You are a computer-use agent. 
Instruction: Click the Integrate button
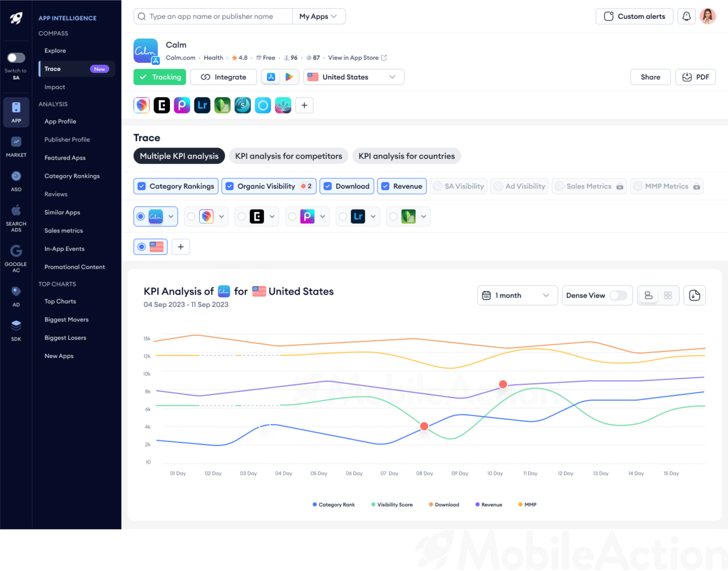[223, 77]
